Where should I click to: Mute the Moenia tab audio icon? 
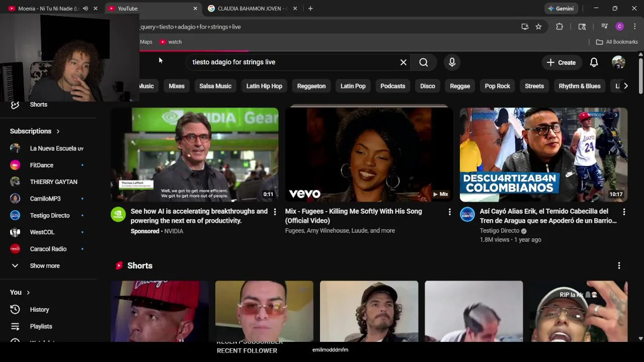point(86,9)
